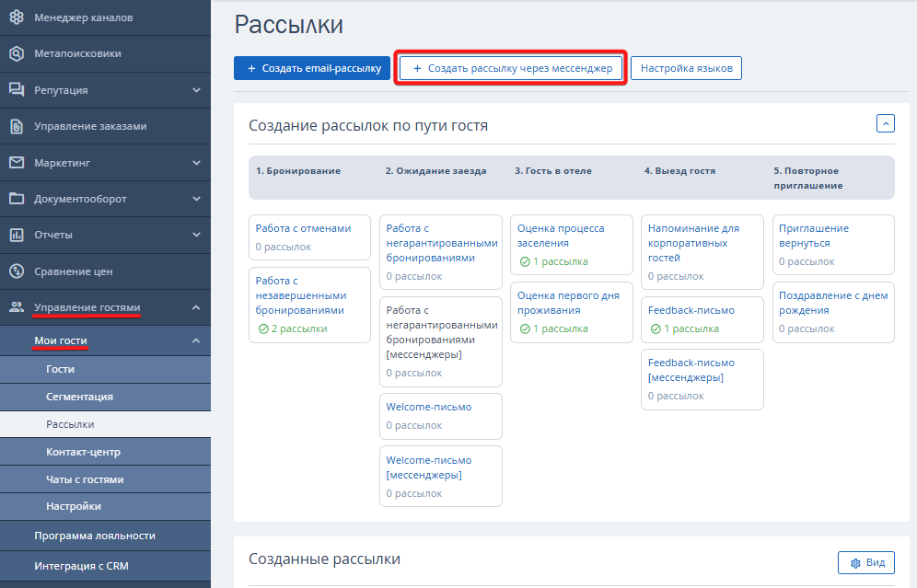This screenshot has width=917, height=588.
Task: Collapse the guest journey panel arrow
Action: coord(885,123)
